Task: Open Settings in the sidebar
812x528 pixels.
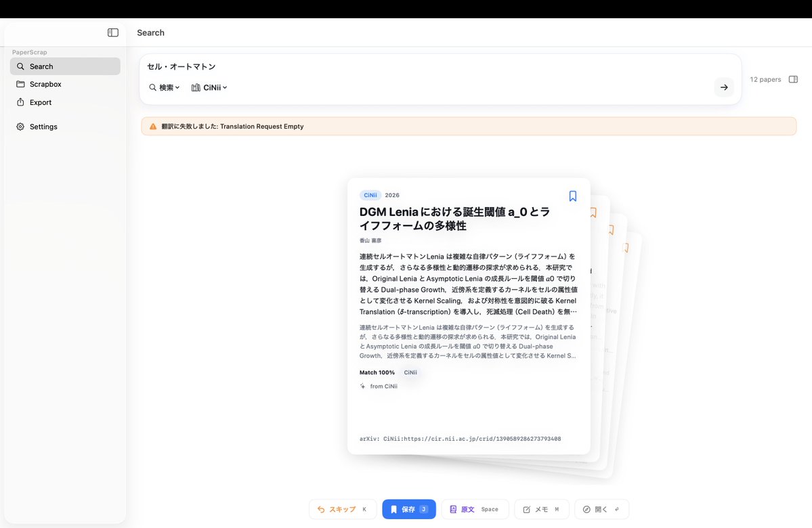Action: coord(65,127)
